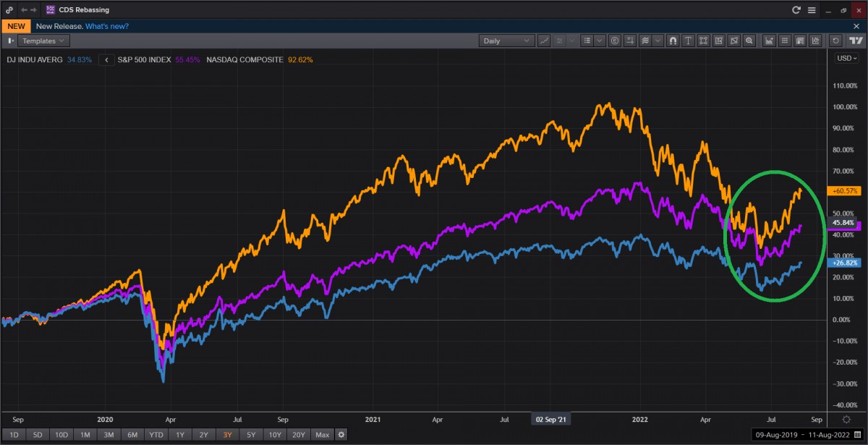Open the Templates dropdown
868x445 pixels.
tap(43, 41)
